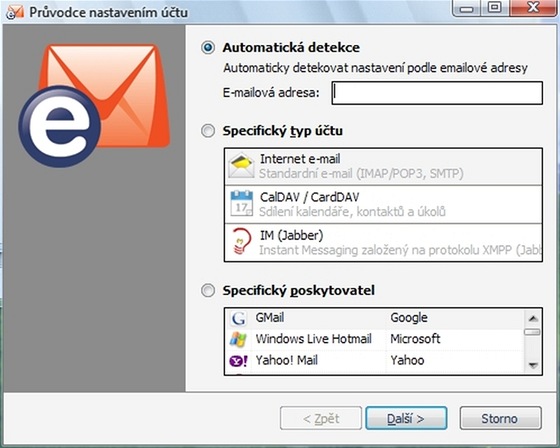Screen dimensions: 560x448
Task: Click the Google provider name cell
Action: [x=409, y=318]
